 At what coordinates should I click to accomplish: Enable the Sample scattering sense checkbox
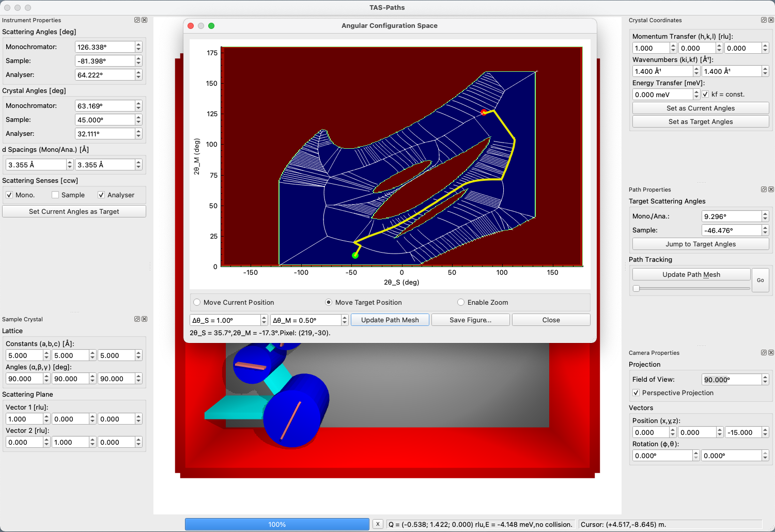point(55,195)
